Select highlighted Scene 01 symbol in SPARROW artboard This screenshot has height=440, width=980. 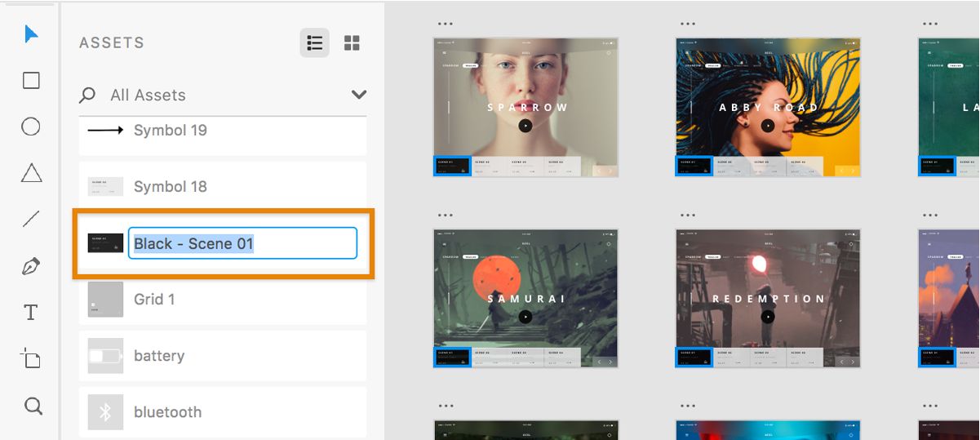click(452, 167)
